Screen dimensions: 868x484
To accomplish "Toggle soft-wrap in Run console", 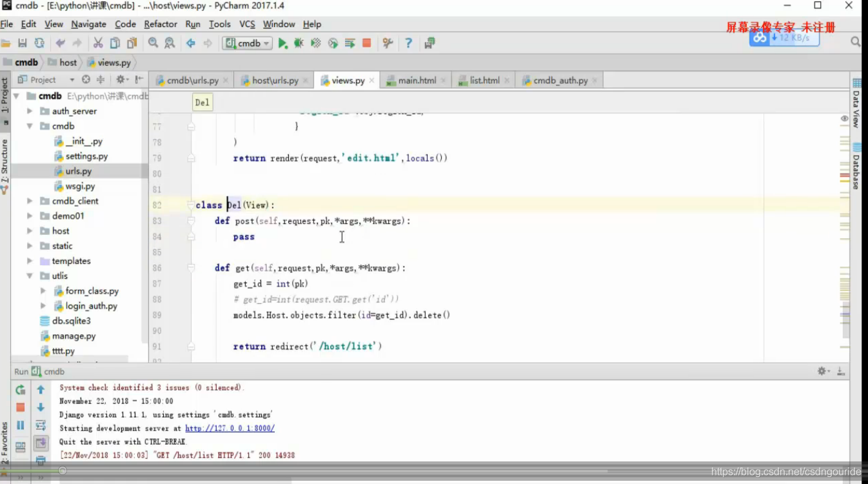I will 41,425.
